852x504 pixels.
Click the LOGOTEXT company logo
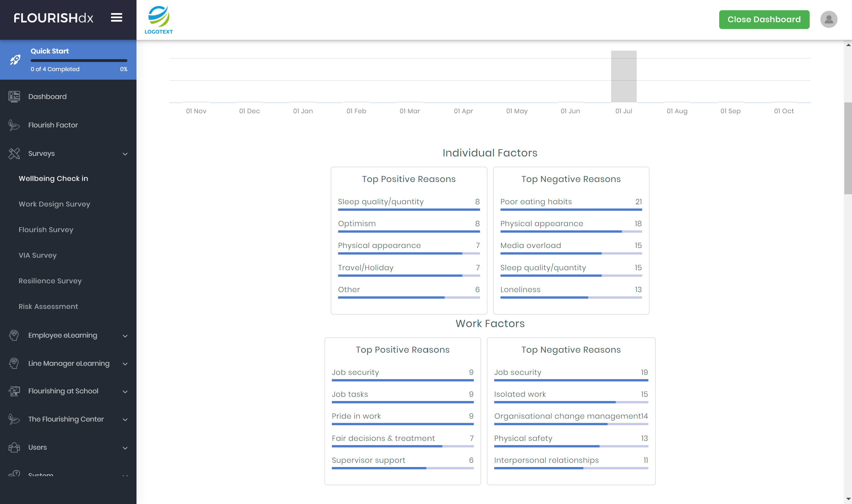(x=159, y=20)
